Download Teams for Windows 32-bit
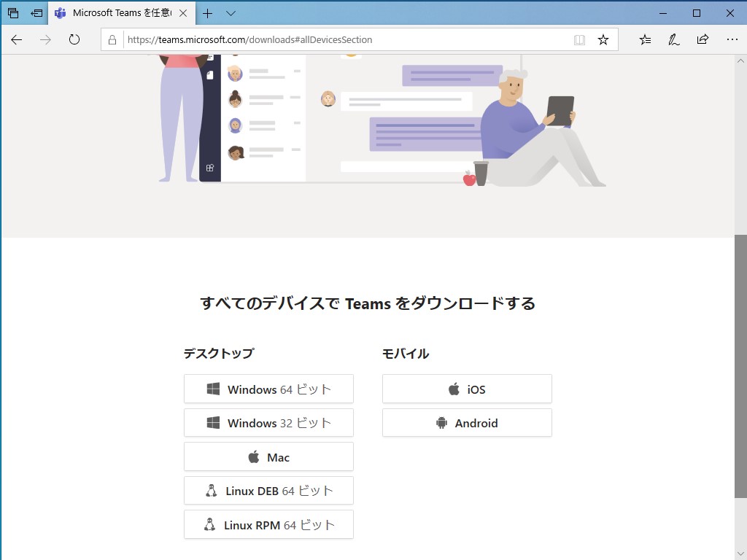 click(x=268, y=422)
